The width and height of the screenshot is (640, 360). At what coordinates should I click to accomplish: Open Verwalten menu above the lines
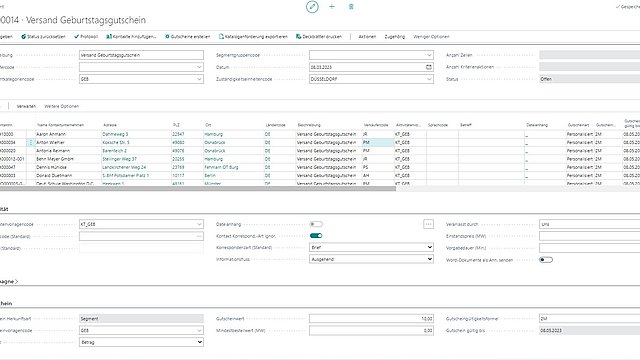pos(26,106)
